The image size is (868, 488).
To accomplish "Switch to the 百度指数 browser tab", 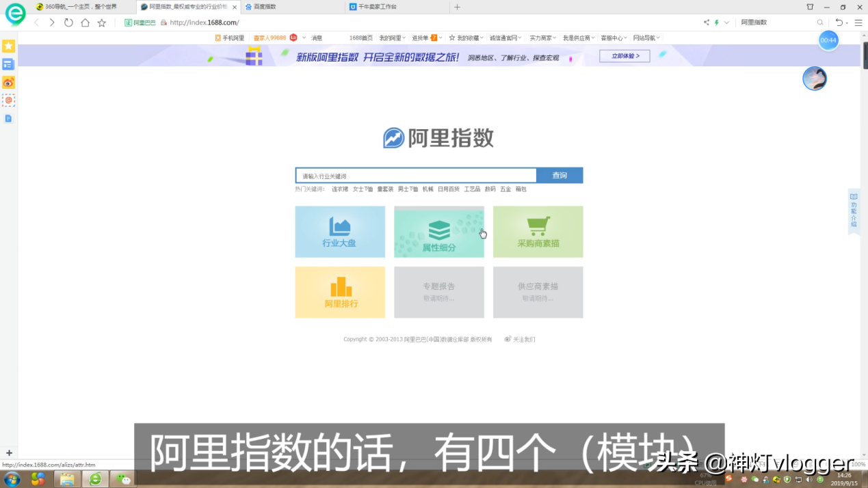I will coord(265,7).
